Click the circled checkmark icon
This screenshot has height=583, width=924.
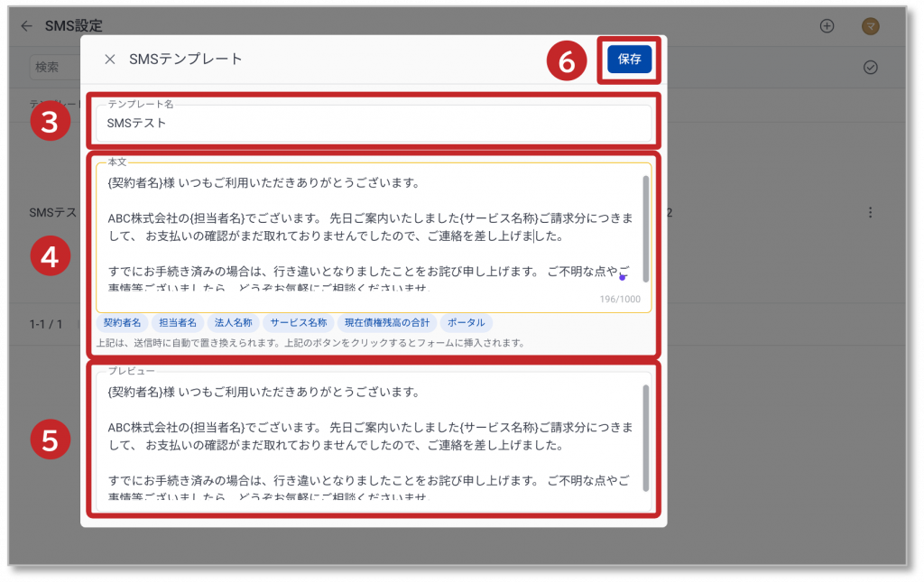pyautogui.click(x=870, y=68)
